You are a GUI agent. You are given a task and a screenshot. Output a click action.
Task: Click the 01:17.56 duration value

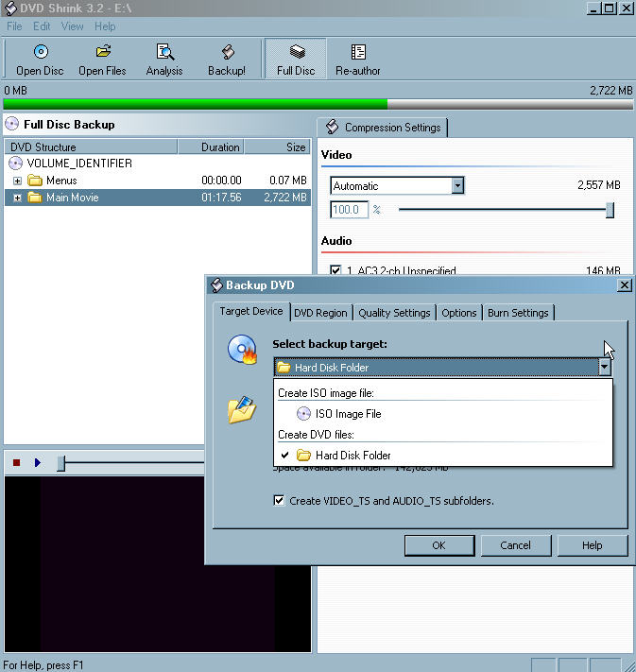coord(221,198)
